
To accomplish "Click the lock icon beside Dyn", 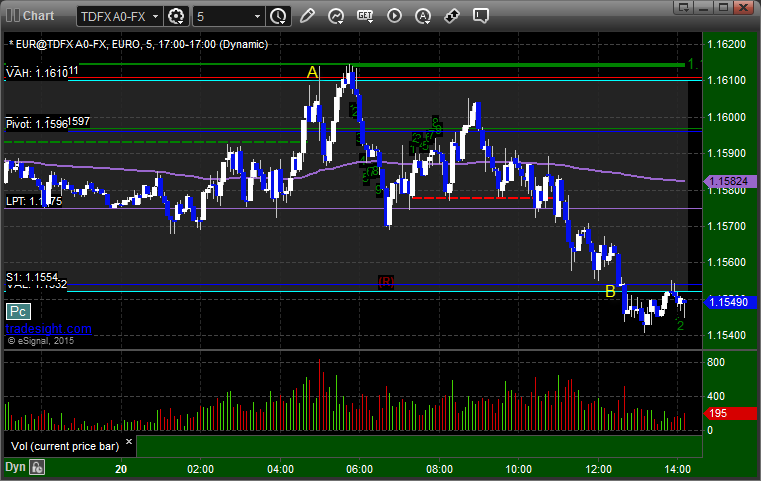I will pos(37,467).
